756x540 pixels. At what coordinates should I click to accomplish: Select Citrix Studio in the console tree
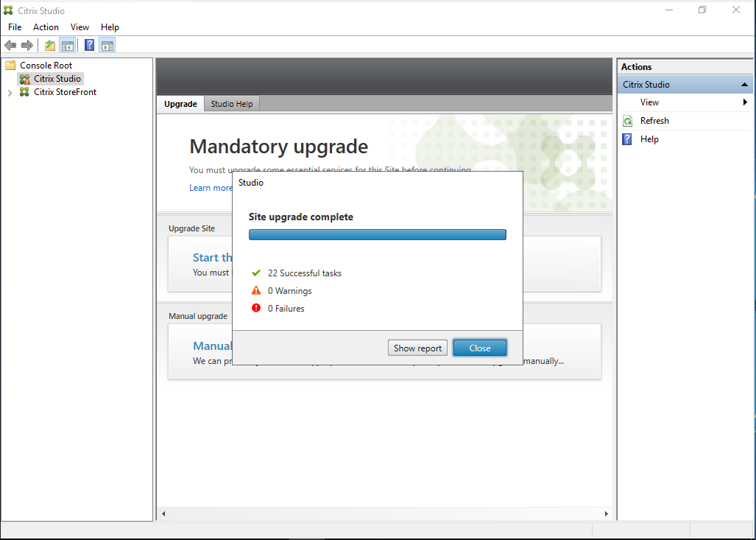pos(57,79)
